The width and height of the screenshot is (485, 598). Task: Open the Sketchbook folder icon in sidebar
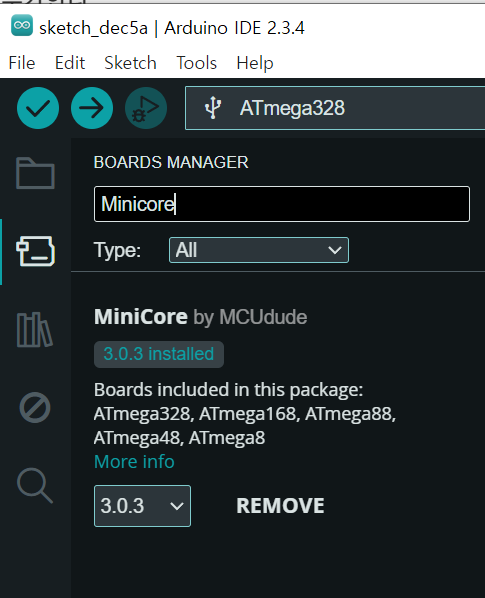coord(35,173)
